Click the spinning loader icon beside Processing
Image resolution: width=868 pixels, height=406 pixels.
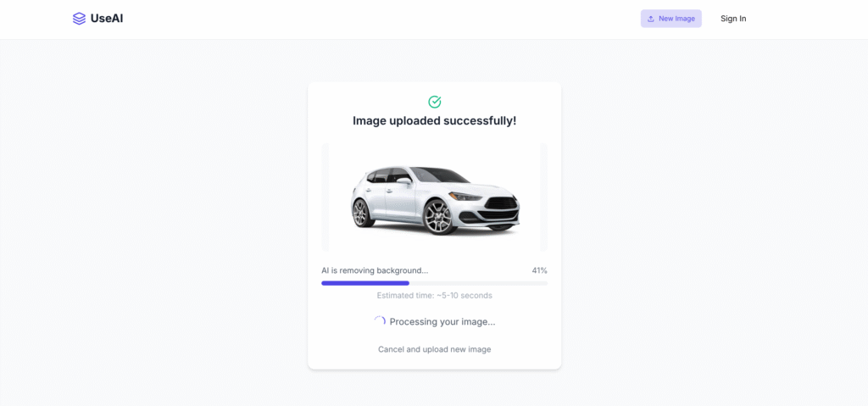380,322
